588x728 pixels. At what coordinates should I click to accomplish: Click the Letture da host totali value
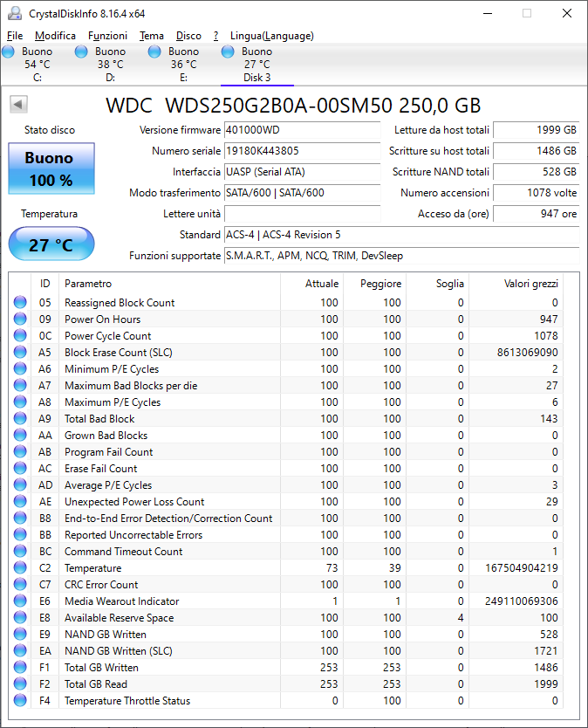point(536,130)
